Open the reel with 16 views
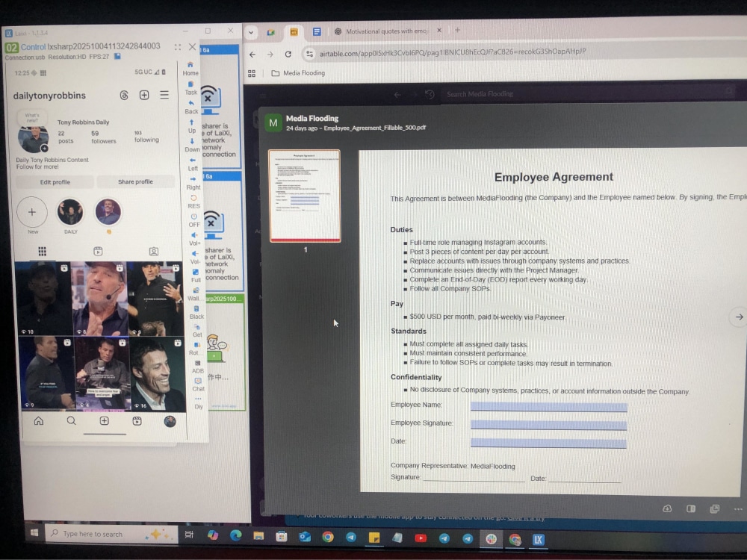747x560 pixels. [x=158, y=374]
